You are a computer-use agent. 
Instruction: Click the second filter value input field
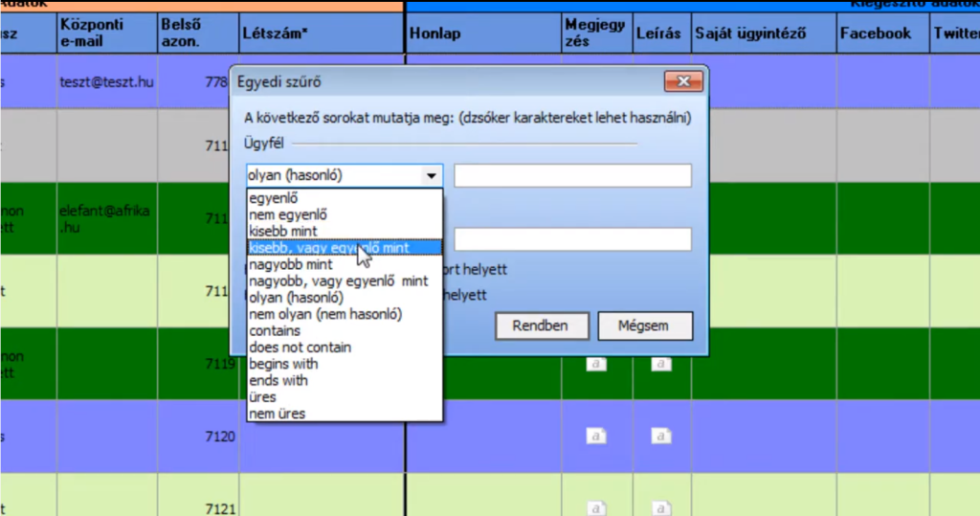click(572, 239)
